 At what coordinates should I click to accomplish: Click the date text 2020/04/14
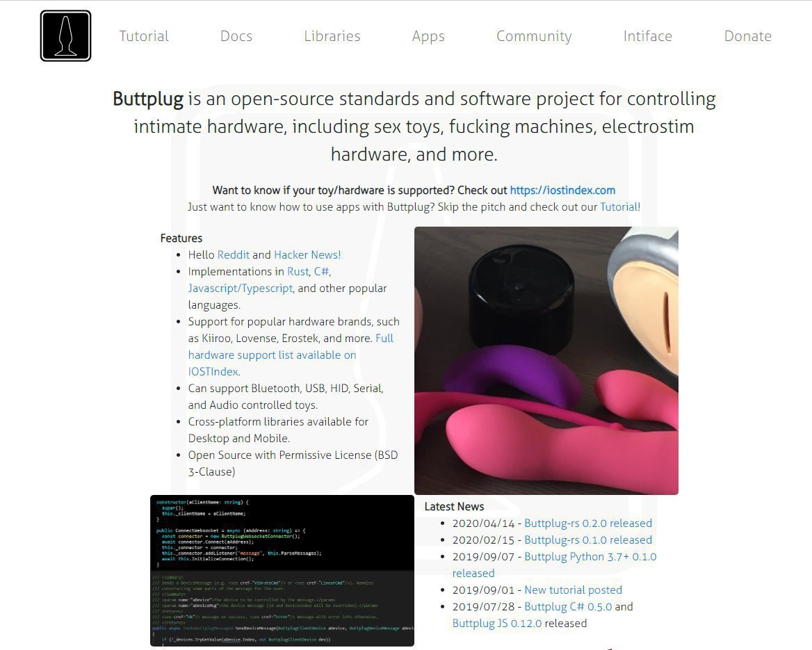tap(484, 523)
